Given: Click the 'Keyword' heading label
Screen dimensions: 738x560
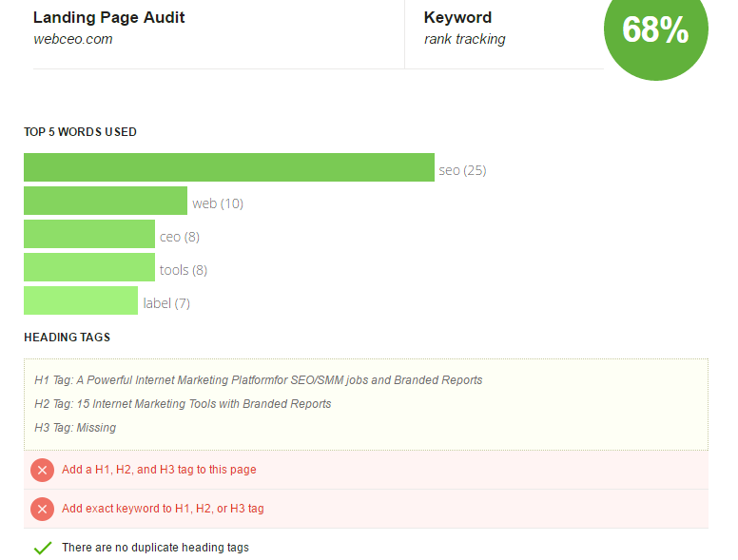Looking at the screenshot, I should tap(457, 17).
